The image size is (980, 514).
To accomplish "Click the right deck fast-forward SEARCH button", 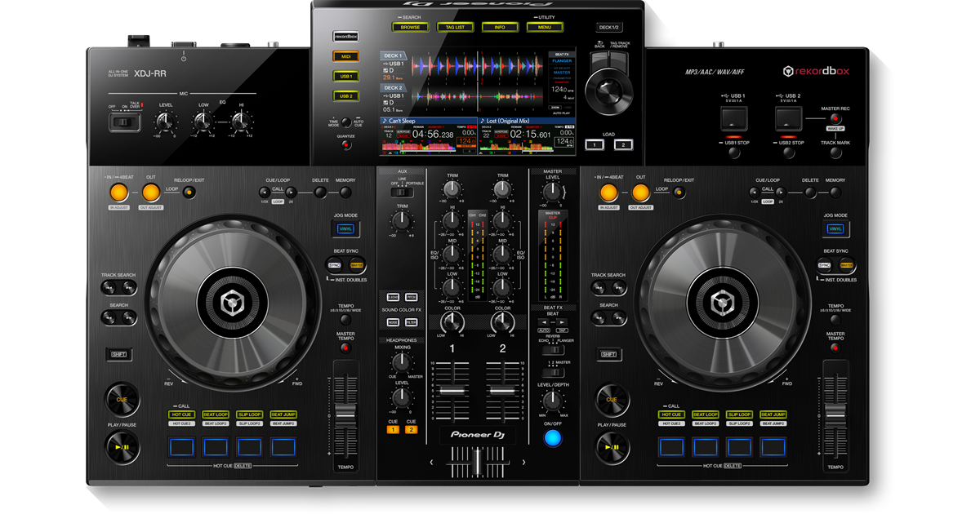I will click(x=619, y=318).
